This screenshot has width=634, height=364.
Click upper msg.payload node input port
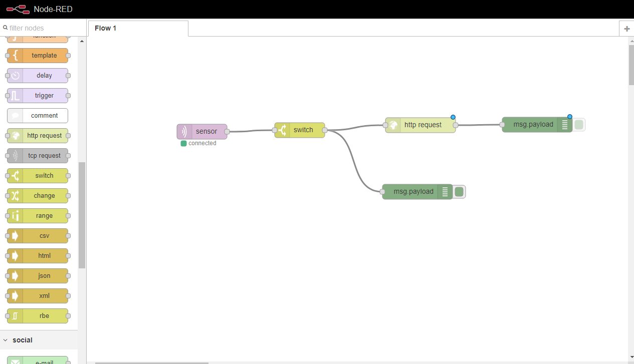pos(502,125)
